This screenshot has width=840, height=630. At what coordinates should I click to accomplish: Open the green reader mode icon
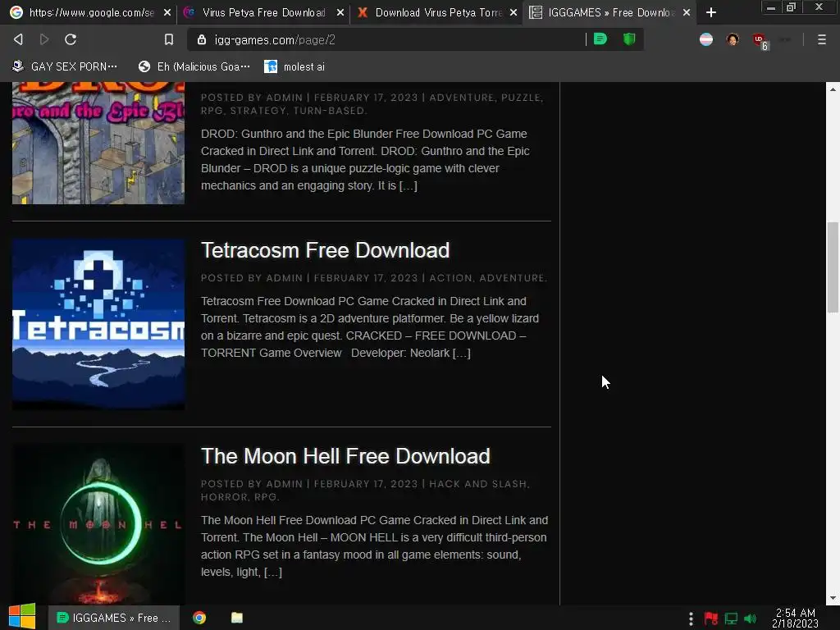coord(600,39)
